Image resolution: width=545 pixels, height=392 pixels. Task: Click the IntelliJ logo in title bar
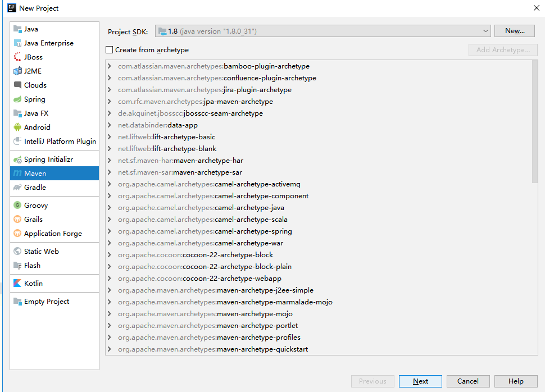tap(11, 8)
